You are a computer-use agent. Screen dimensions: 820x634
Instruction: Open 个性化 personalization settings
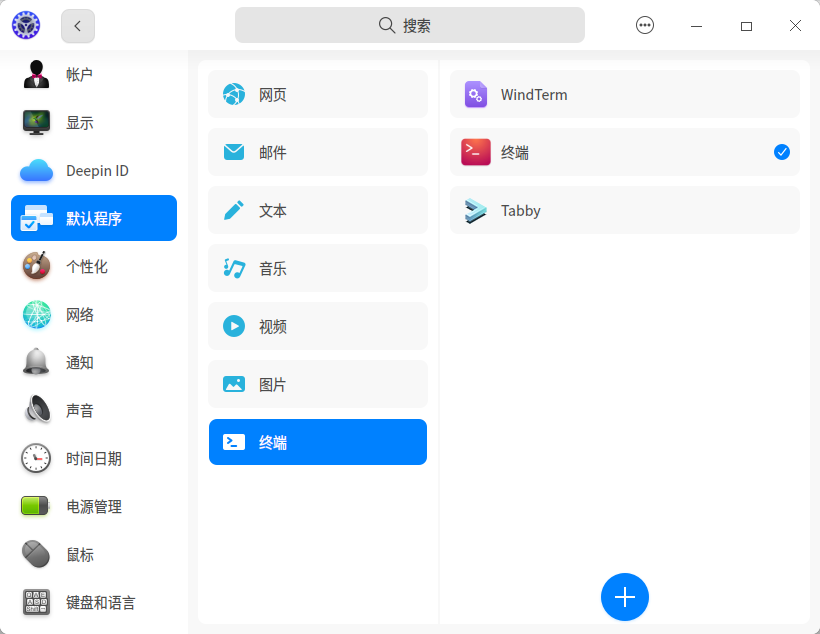pyautogui.click(x=94, y=266)
